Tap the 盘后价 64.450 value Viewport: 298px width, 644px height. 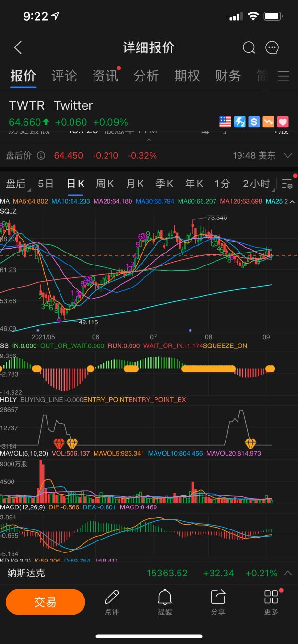pyautogui.click(x=69, y=155)
